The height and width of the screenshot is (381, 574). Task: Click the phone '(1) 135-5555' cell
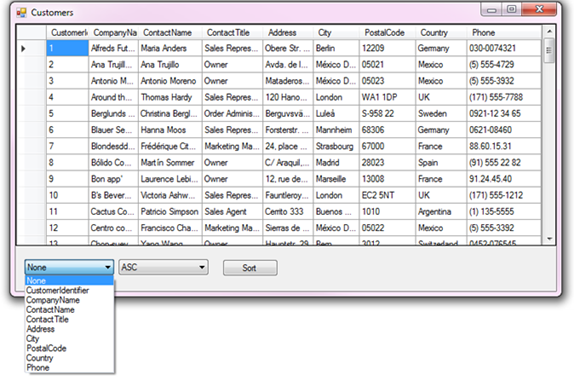(x=504, y=212)
